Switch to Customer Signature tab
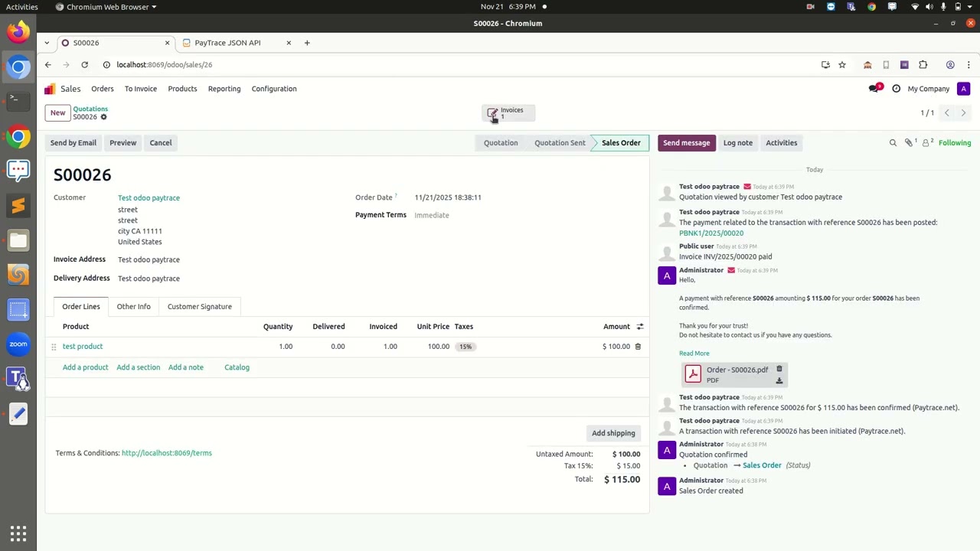This screenshot has height=551, width=980. click(200, 307)
